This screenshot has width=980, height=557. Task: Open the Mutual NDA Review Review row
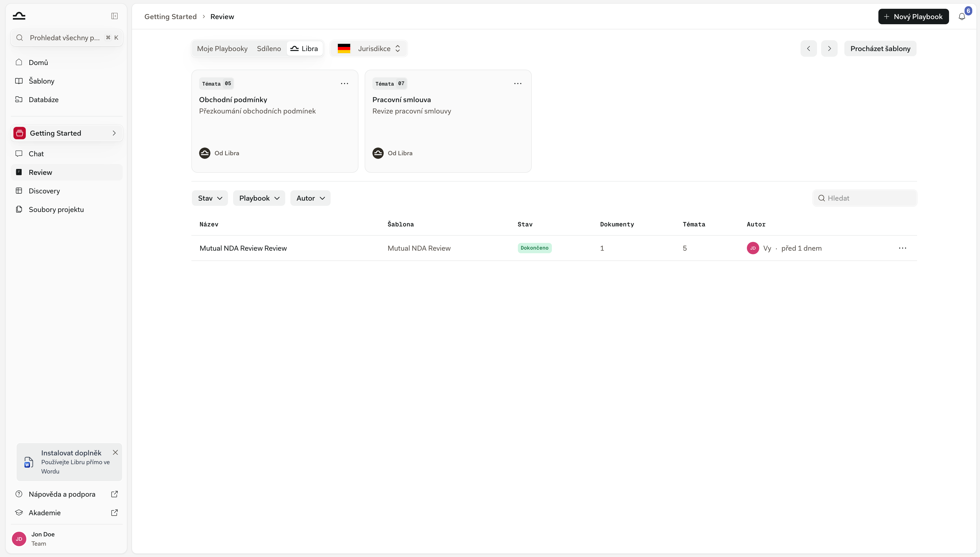(554, 248)
